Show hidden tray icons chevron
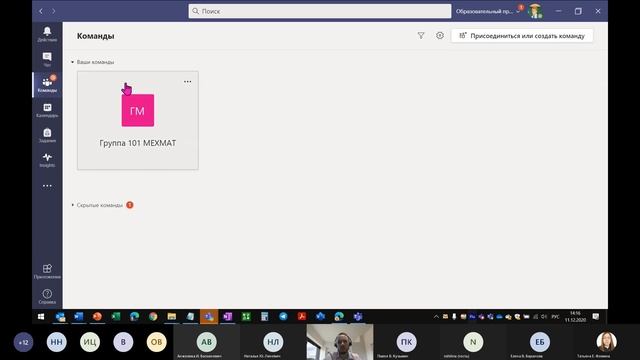 (436, 317)
